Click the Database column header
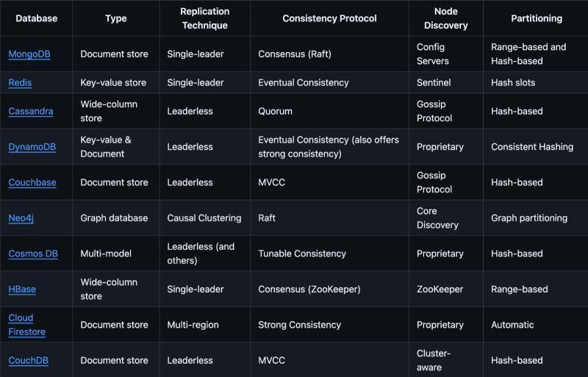The height and width of the screenshot is (377, 588). coord(36,18)
